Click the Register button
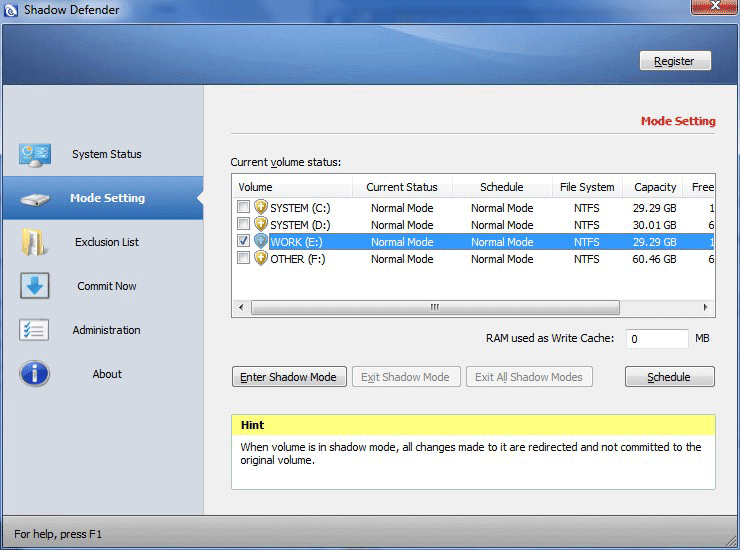The image size is (740, 550). click(674, 61)
